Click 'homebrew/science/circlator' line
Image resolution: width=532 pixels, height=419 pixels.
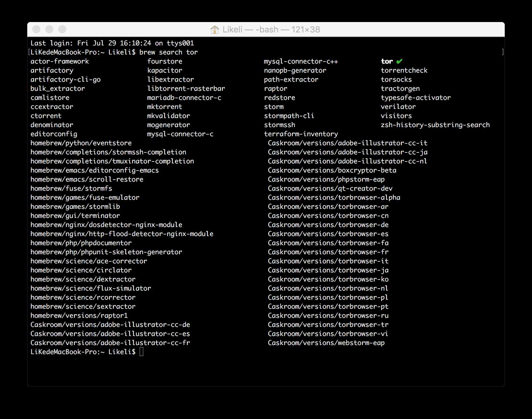(x=81, y=270)
